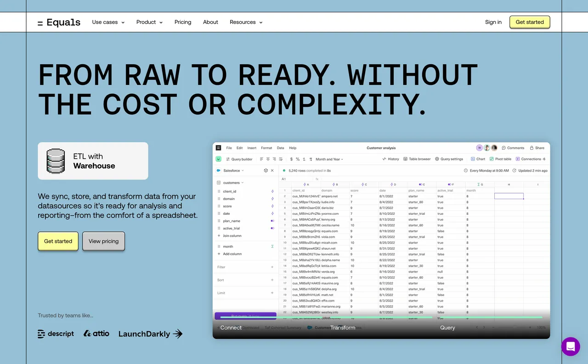This screenshot has width=588, height=364.
Task: Switch to the Transform tab
Action: 343,327
